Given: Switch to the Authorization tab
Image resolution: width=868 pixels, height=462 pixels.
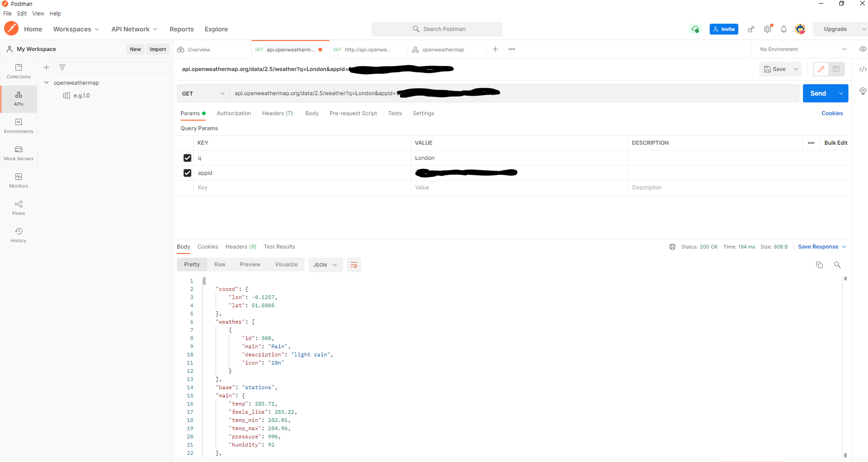Looking at the screenshot, I should (234, 113).
